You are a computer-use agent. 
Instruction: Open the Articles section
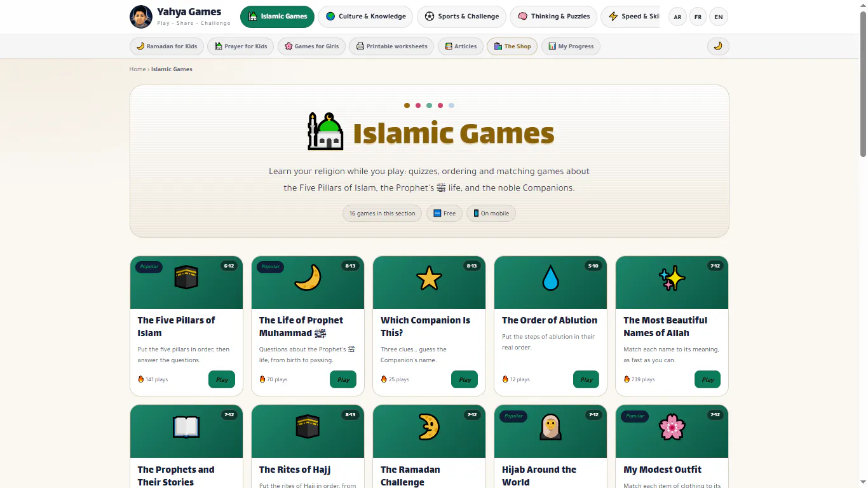tap(461, 46)
